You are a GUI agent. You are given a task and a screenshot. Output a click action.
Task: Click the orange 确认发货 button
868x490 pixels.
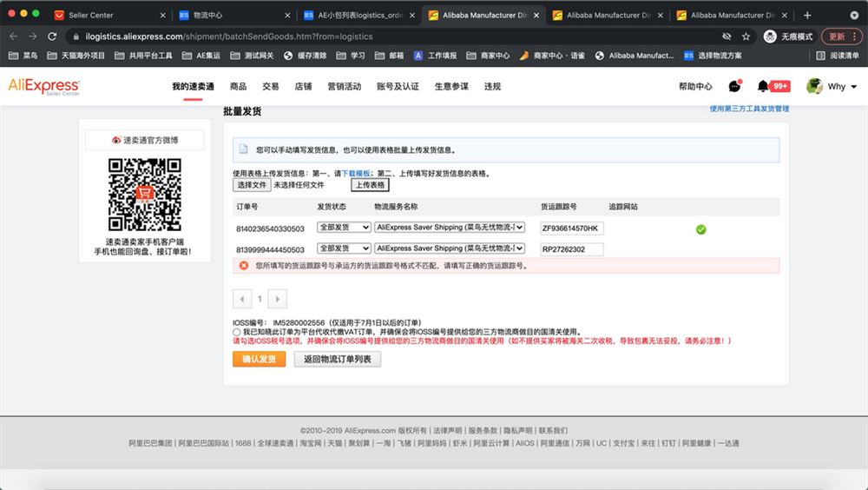(x=259, y=359)
